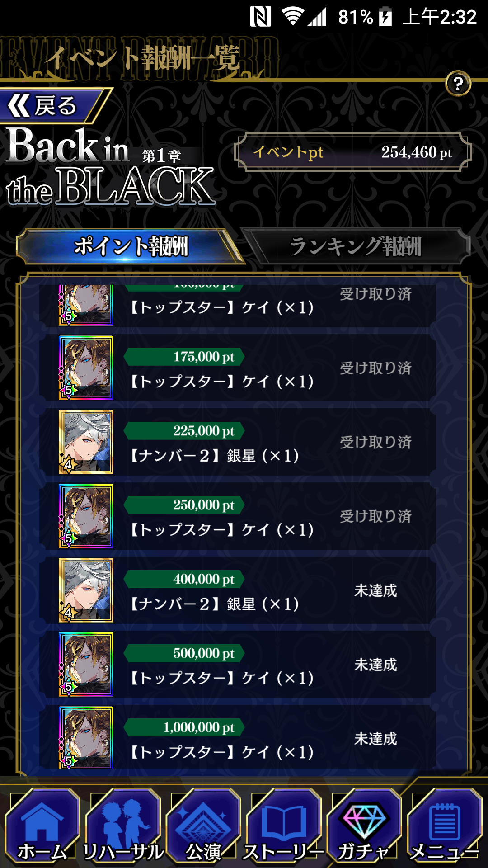Tap the 400,000 pt 銀星 card thumbnail
488x868 pixels.
pyautogui.click(x=86, y=590)
